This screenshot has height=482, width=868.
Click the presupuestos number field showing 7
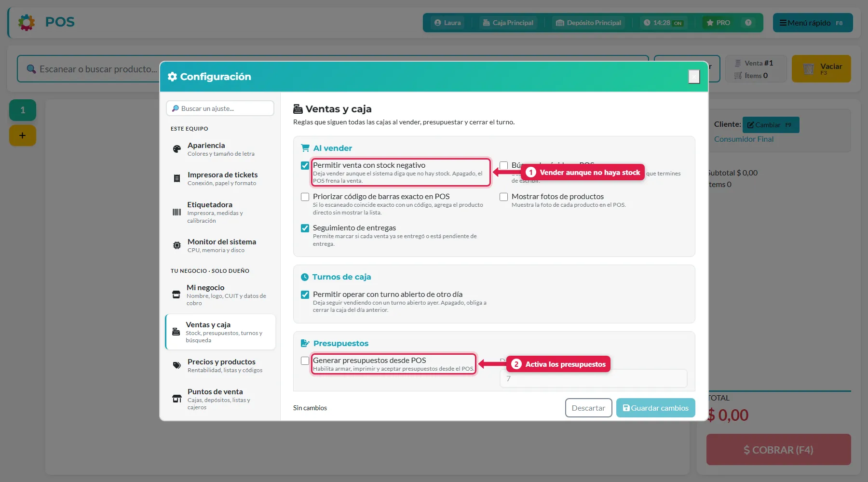click(x=593, y=379)
